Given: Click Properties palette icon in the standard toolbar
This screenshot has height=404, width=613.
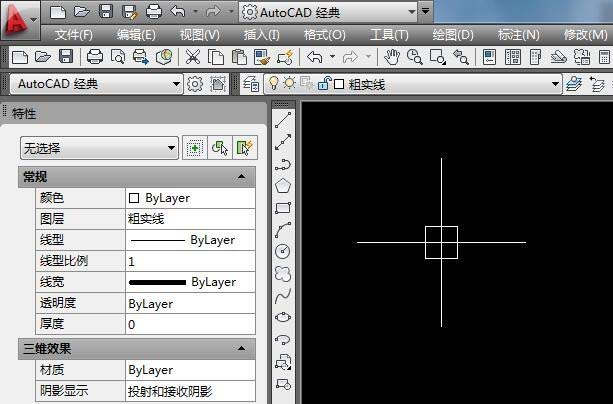Looking at the screenshot, I should click(x=489, y=57).
